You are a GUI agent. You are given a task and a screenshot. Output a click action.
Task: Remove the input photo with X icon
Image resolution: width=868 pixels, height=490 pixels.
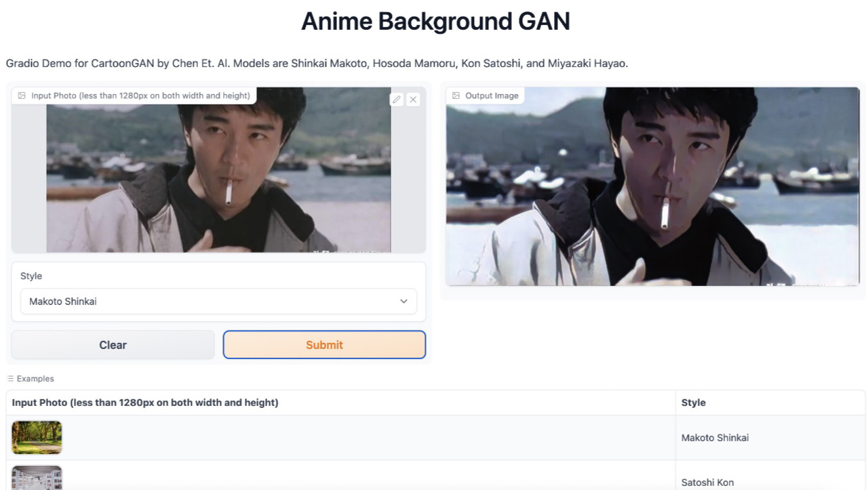(413, 100)
